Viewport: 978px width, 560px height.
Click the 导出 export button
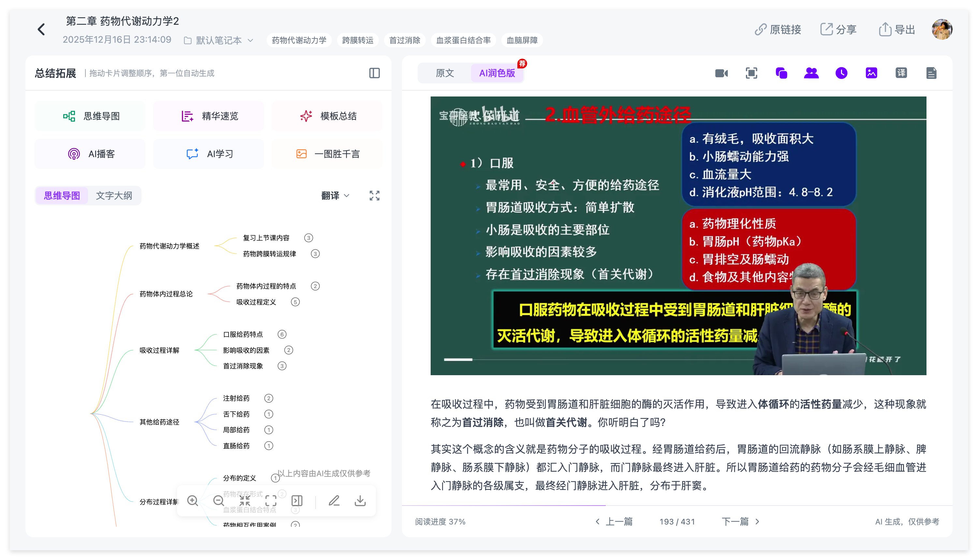point(896,30)
